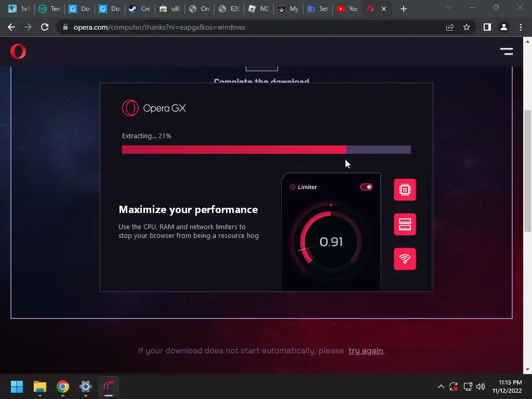Close the active Opera tab
This screenshot has width=532, height=399.
tap(384, 9)
